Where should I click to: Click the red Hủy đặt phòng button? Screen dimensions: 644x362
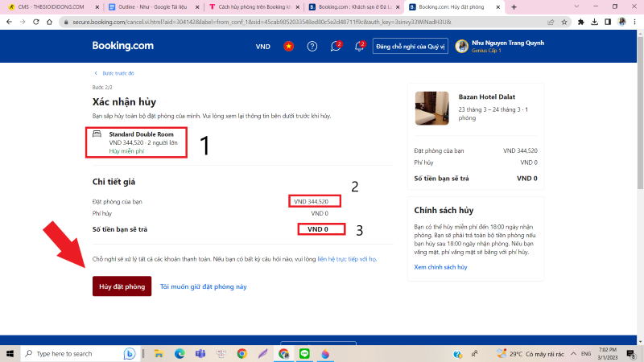click(122, 286)
